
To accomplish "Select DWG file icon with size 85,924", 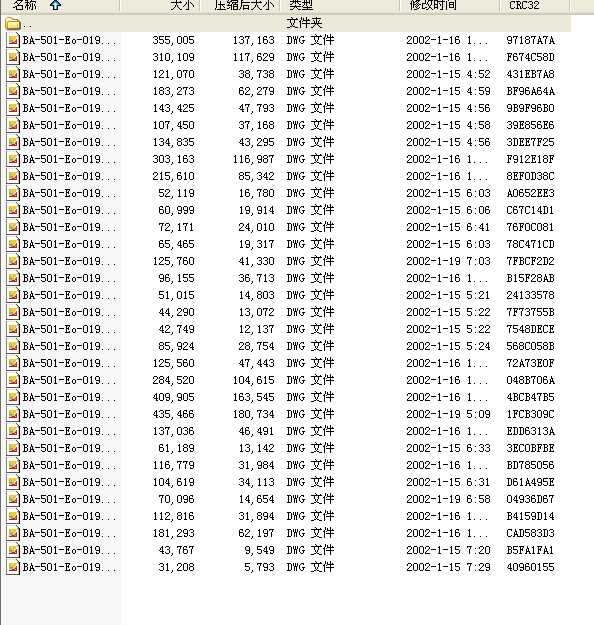I will point(13,346).
